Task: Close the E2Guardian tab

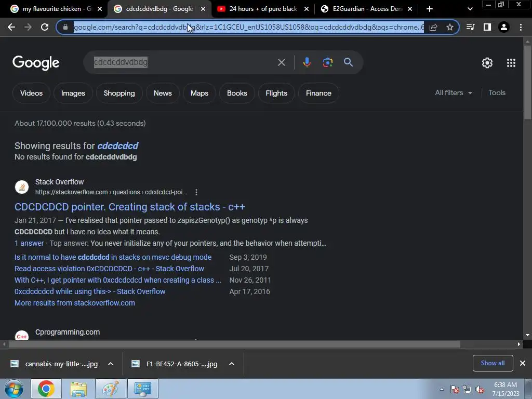Action: pyautogui.click(x=410, y=9)
